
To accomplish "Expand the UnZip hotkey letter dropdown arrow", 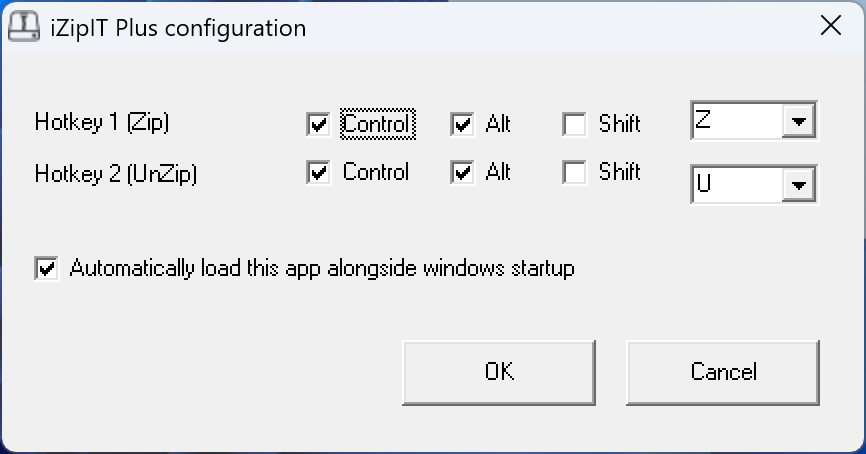I will pyautogui.click(x=798, y=185).
